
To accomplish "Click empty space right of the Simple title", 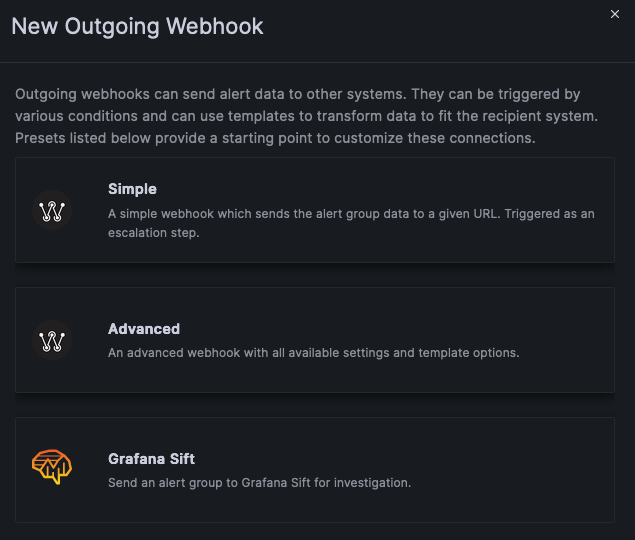I will 400,189.
